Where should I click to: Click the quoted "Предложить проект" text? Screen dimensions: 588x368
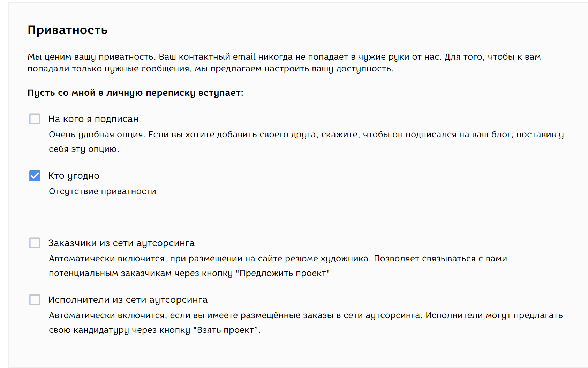[282, 273]
